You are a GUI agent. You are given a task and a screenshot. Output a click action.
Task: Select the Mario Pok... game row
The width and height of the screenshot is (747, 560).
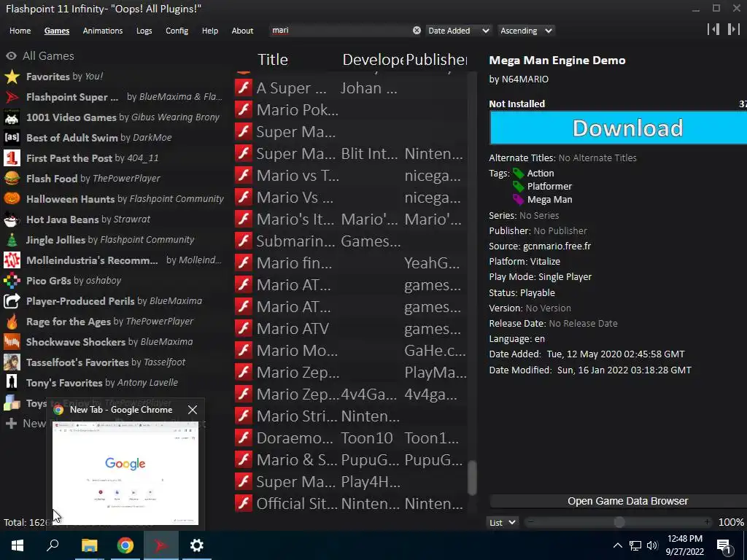tap(351, 110)
